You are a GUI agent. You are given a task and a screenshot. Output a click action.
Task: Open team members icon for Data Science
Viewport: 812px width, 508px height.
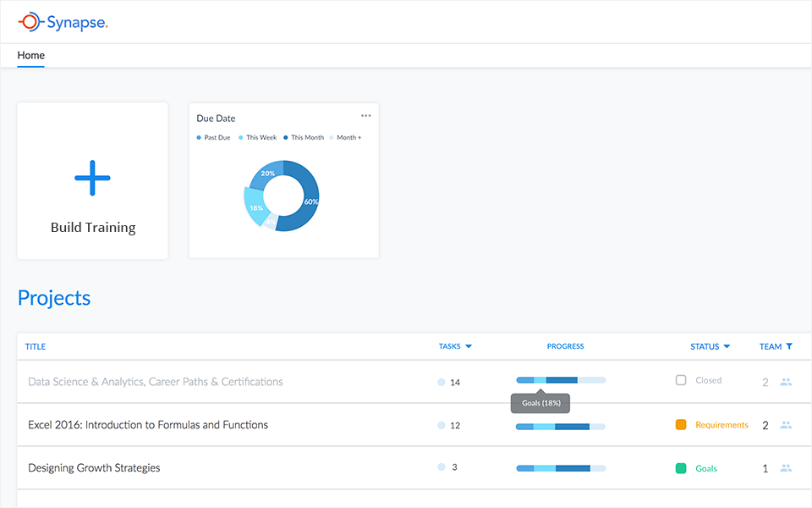[x=786, y=382]
